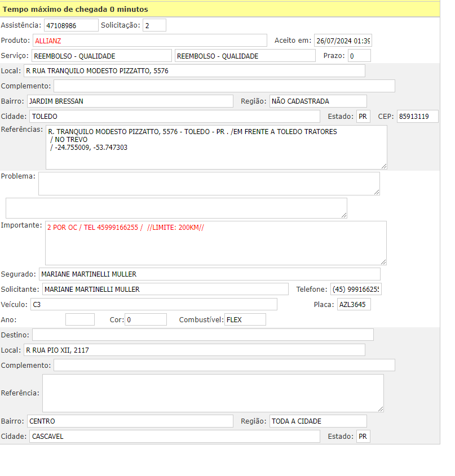
Task: Click the Região field showing NÃO CADASTRADA
Action: coord(318,101)
